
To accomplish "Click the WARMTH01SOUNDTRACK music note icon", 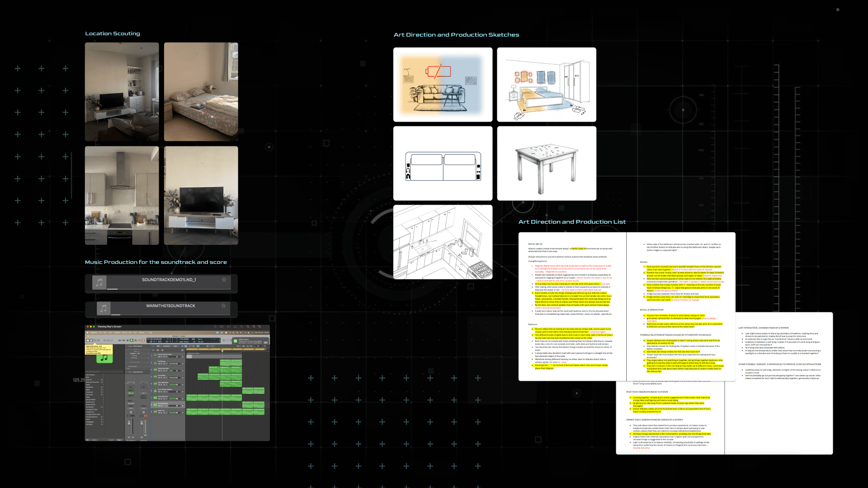I will point(104,308).
